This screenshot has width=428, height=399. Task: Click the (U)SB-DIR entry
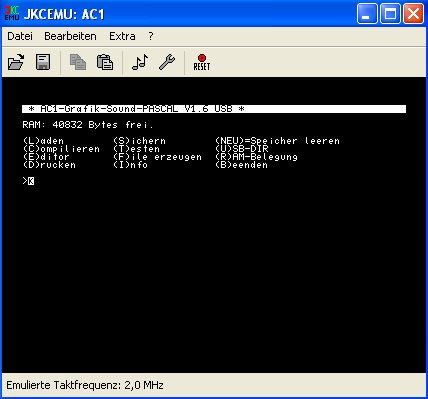[242, 149]
